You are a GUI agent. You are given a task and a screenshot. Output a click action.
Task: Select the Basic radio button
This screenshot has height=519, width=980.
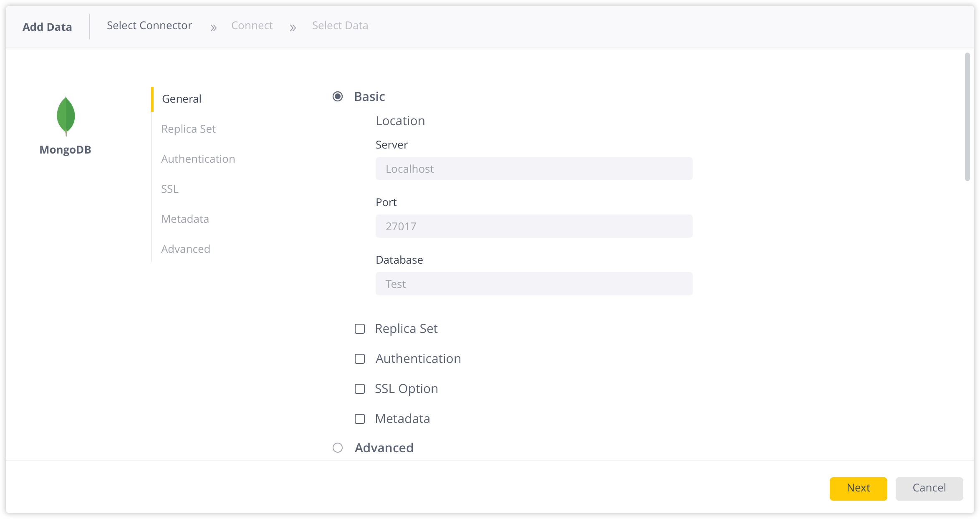338,96
